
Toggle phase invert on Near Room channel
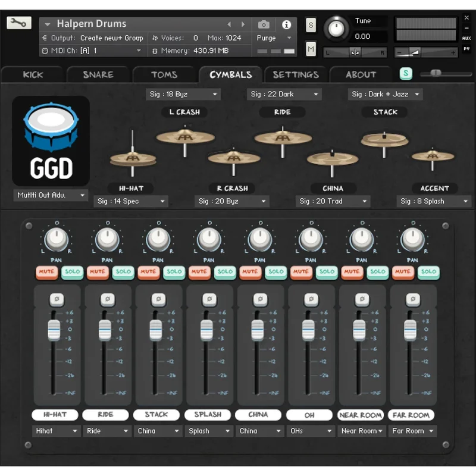click(x=362, y=299)
